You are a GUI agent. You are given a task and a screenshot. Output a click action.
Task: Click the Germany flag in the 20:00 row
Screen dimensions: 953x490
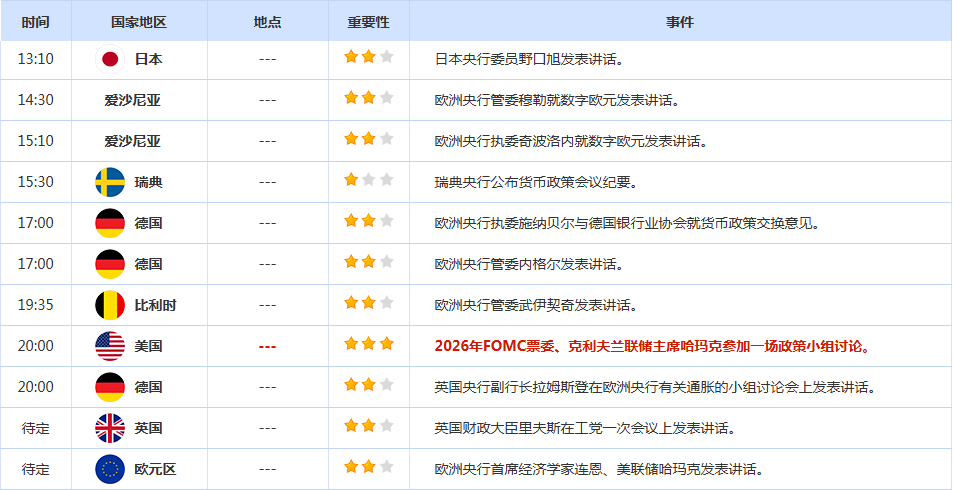coord(109,387)
